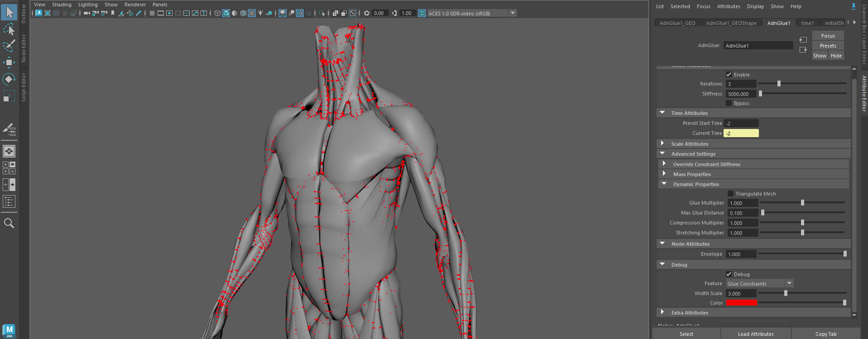Enable Triangulate Mesh option
868x339 pixels.
point(730,194)
